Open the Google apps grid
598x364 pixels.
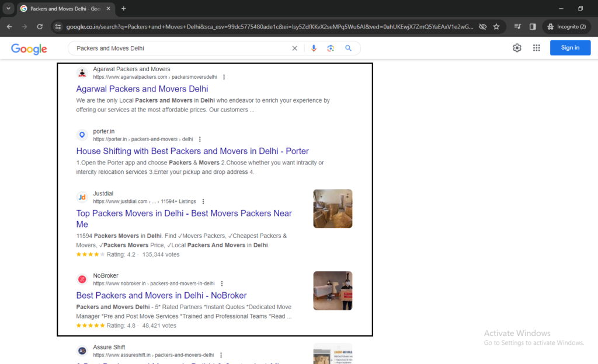(537, 48)
